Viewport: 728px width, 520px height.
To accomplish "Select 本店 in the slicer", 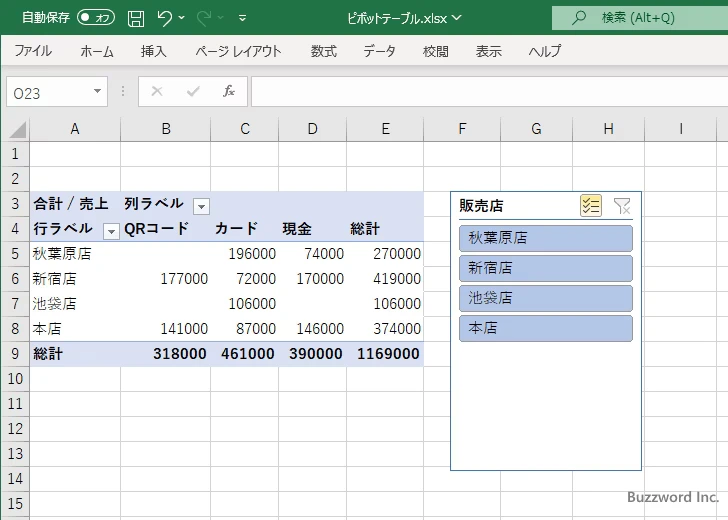I will coord(546,328).
